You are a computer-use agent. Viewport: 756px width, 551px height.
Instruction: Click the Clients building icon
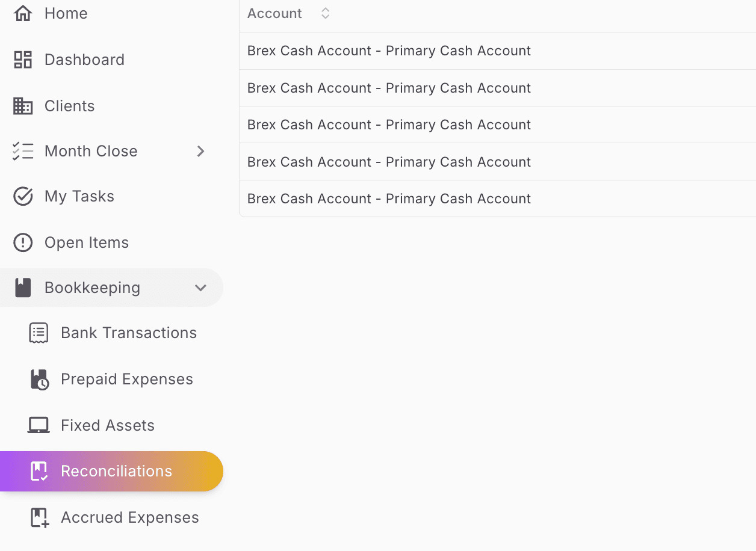tap(23, 105)
